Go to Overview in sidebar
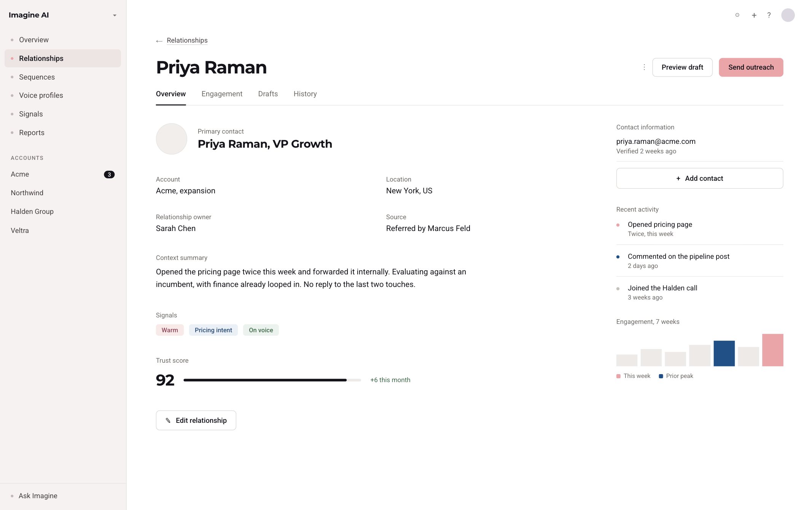This screenshot has width=812, height=510. click(x=63, y=40)
